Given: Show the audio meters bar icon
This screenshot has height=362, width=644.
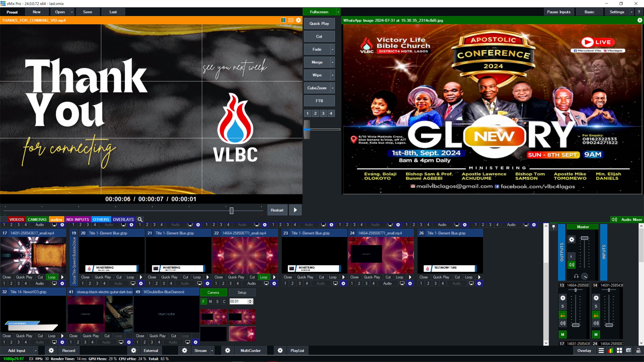Looking at the screenshot, I should point(610,350).
